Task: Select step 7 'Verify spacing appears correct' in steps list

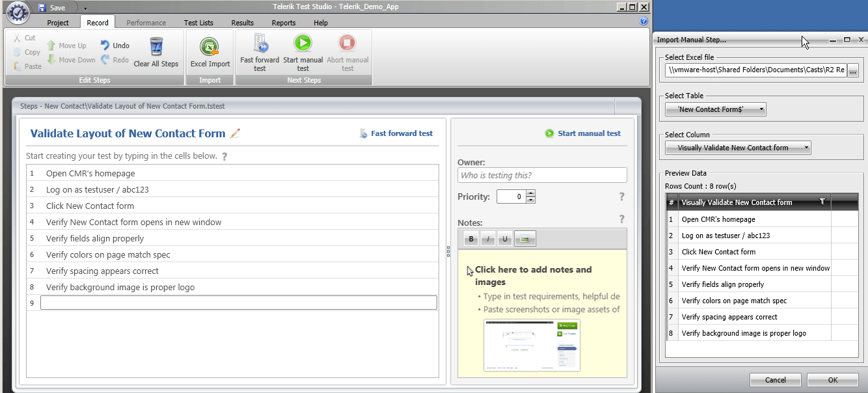Action: click(233, 271)
